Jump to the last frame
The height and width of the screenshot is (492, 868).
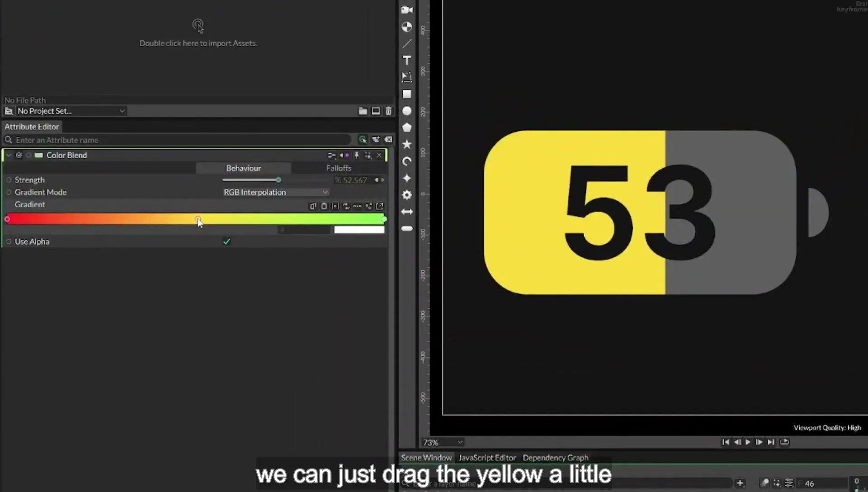(x=771, y=442)
